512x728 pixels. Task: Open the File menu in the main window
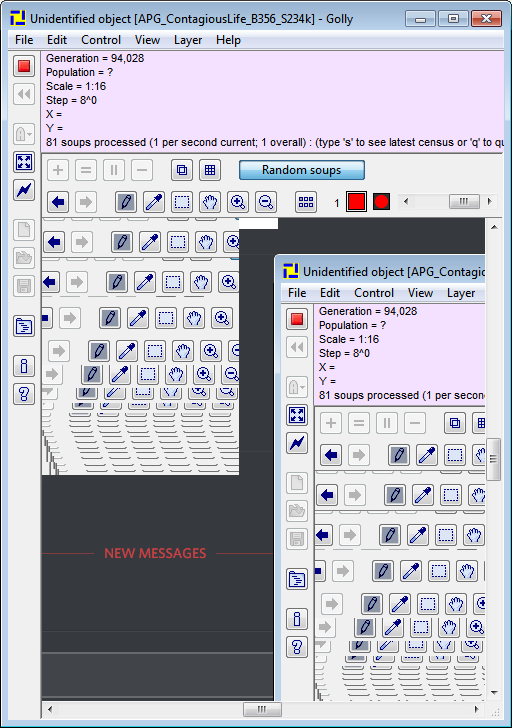pyautogui.click(x=24, y=40)
